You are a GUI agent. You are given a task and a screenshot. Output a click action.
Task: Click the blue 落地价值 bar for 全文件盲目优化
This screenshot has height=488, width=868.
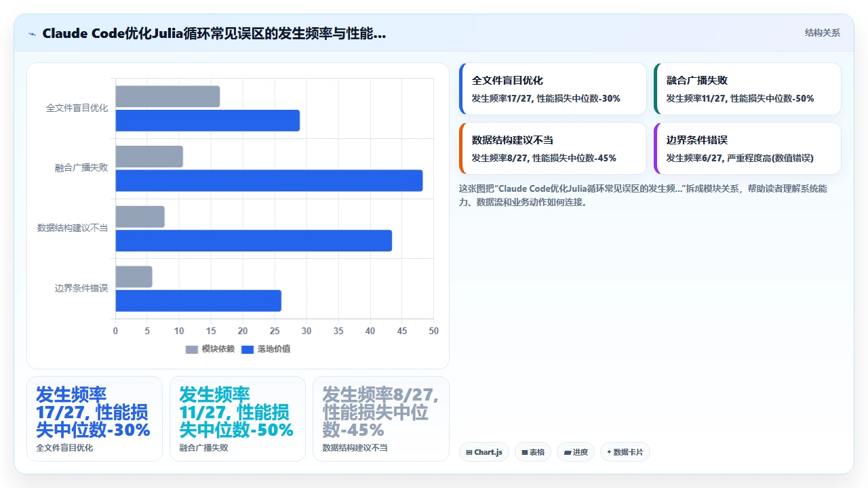point(208,121)
